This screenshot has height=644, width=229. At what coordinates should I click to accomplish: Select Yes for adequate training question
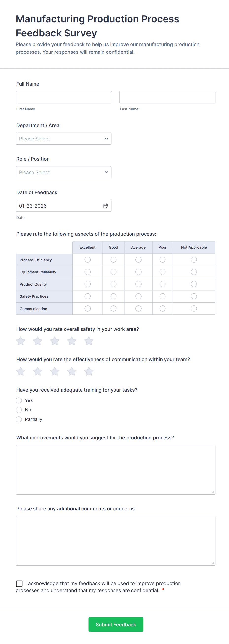tap(19, 400)
